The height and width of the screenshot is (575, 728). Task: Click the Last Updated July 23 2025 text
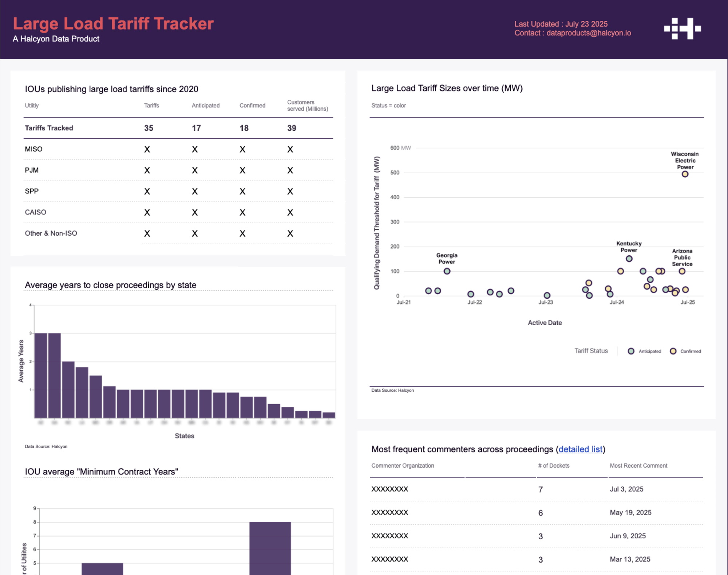click(561, 24)
